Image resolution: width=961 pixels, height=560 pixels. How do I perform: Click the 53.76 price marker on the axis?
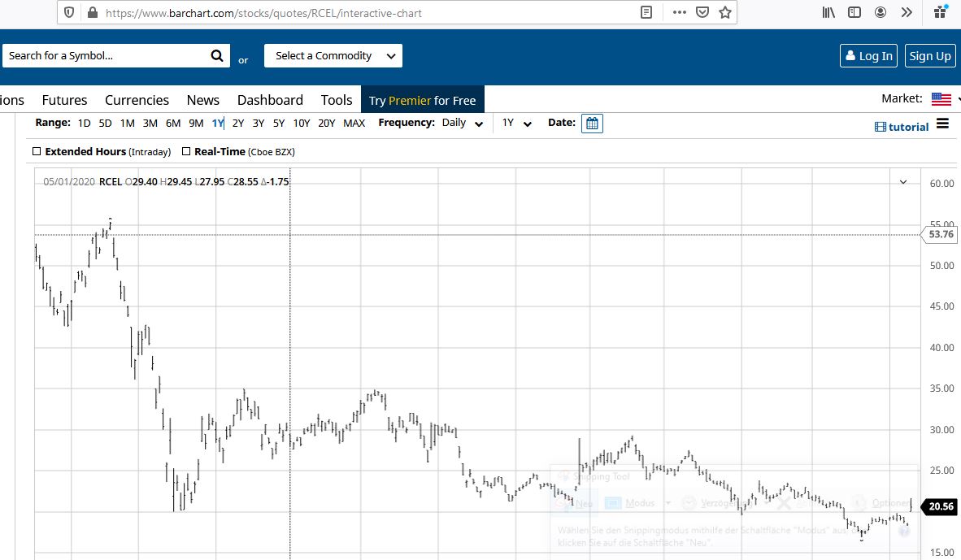coord(941,234)
